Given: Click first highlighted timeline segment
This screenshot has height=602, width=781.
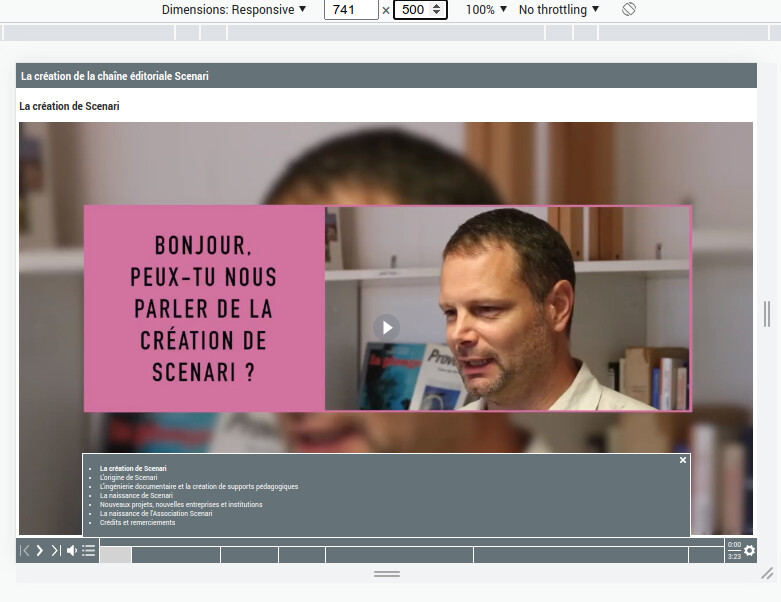Looking at the screenshot, I should 116,555.
